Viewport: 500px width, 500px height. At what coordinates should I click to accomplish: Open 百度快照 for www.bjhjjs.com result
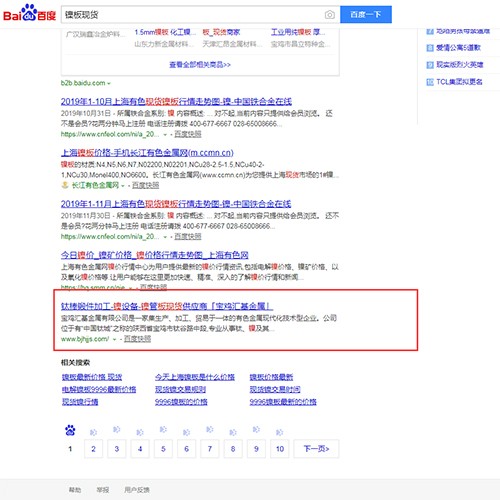(x=137, y=339)
